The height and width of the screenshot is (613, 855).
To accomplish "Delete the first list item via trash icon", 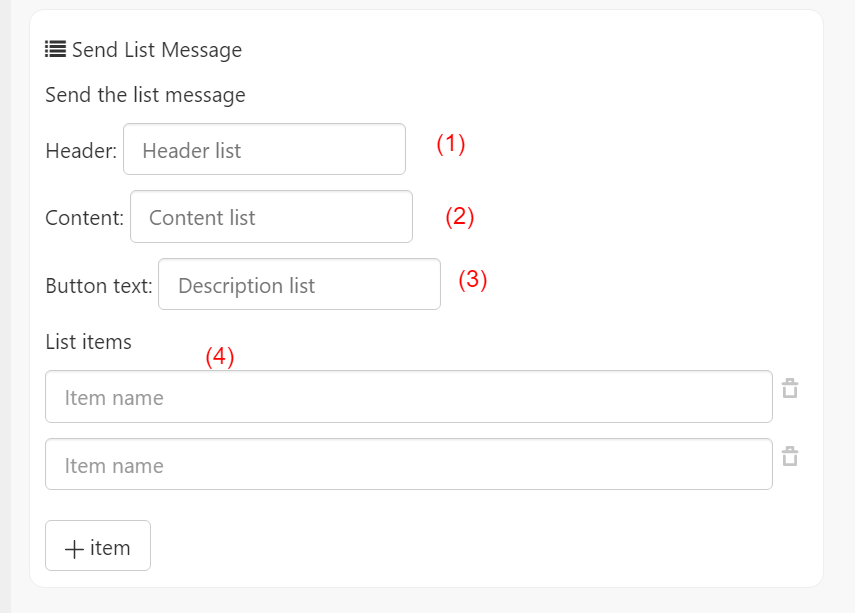I will (790, 388).
